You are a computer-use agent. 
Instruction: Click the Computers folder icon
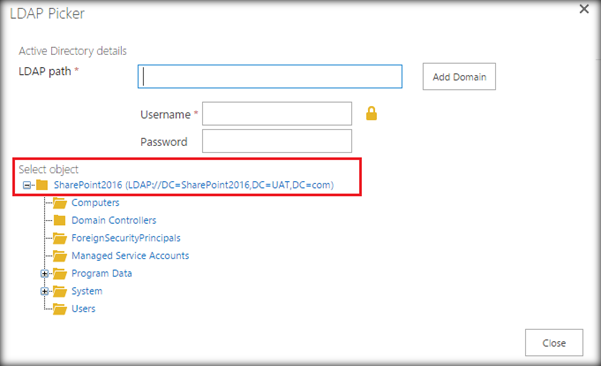[60, 203]
